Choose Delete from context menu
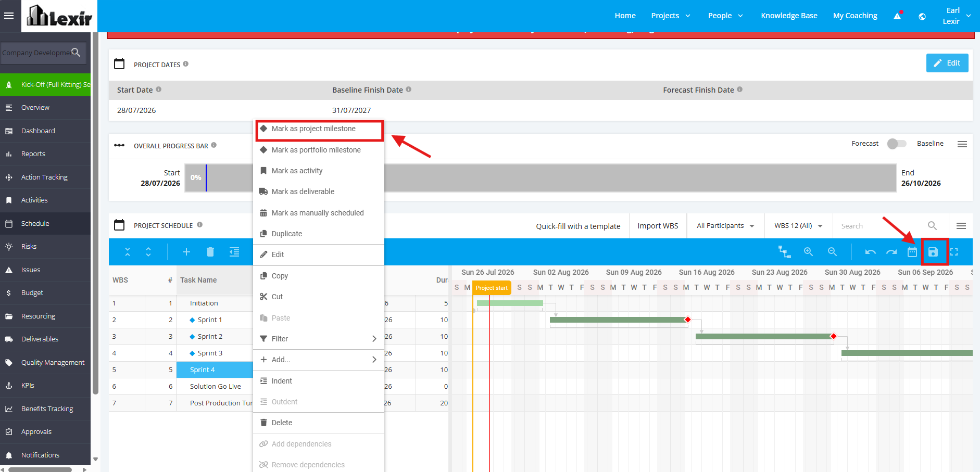The image size is (980, 472). tap(319, 423)
